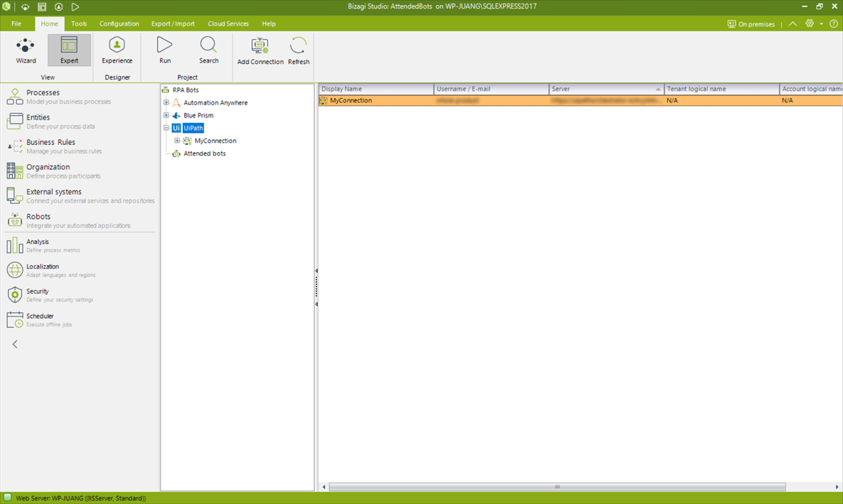This screenshot has height=504, width=843.
Task: Select RPA Bots root node
Action: [x=186, y=90]
